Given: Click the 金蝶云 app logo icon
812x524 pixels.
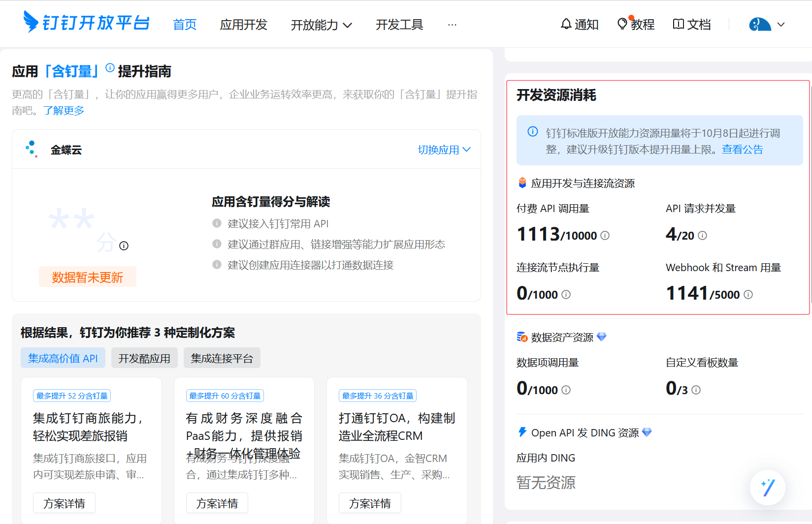Looking at the screenshot, I should click(32, 149).
